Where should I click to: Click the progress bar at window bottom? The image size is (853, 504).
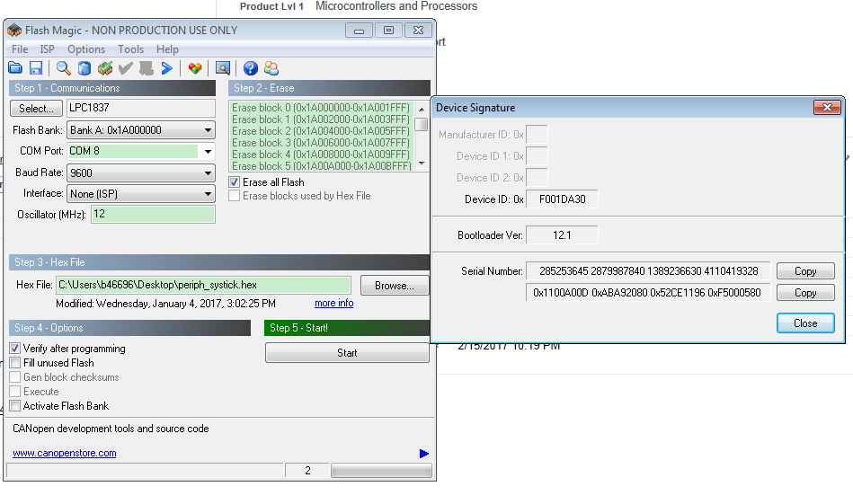(x=381, y=470)
